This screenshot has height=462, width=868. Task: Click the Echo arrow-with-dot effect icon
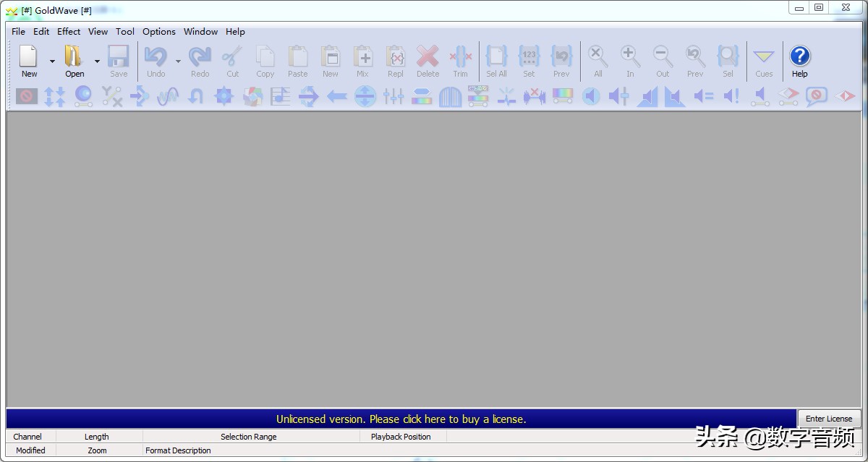click(x=140, y=96)
